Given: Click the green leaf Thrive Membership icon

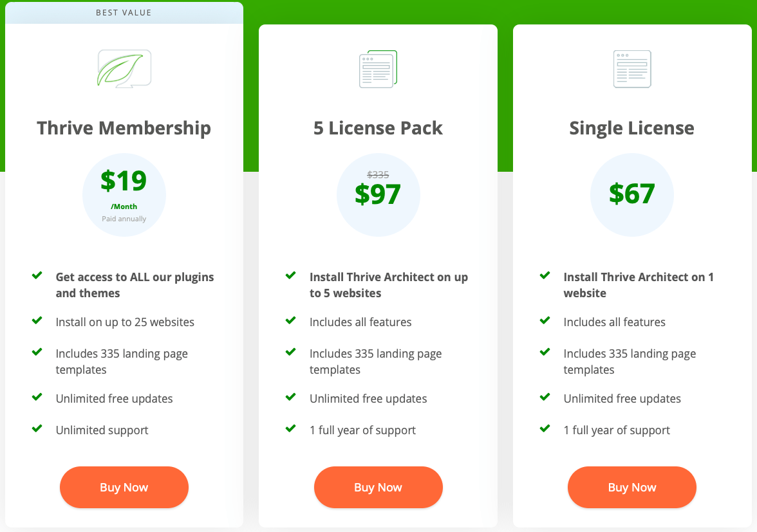Looking at the screenshot, I should click(x=124, y=68).
